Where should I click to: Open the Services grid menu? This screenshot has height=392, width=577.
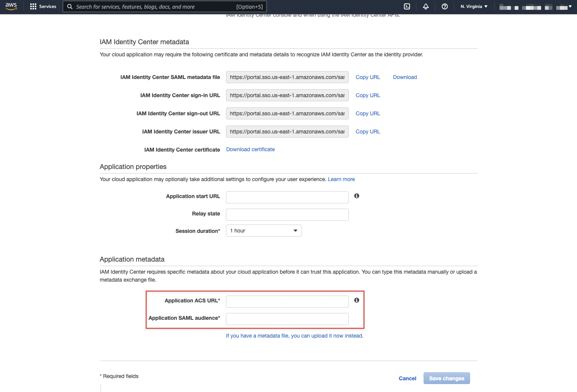click(43, 6)
